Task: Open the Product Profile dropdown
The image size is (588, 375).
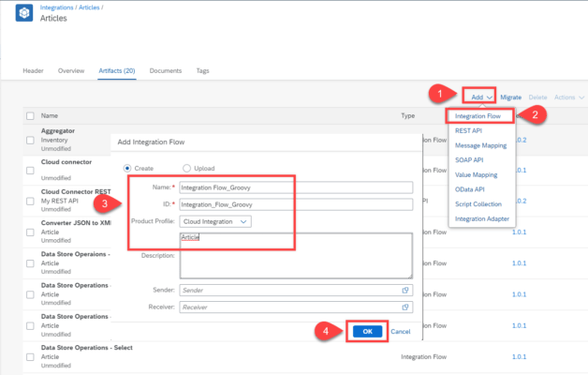Action: tap(216, 221)
